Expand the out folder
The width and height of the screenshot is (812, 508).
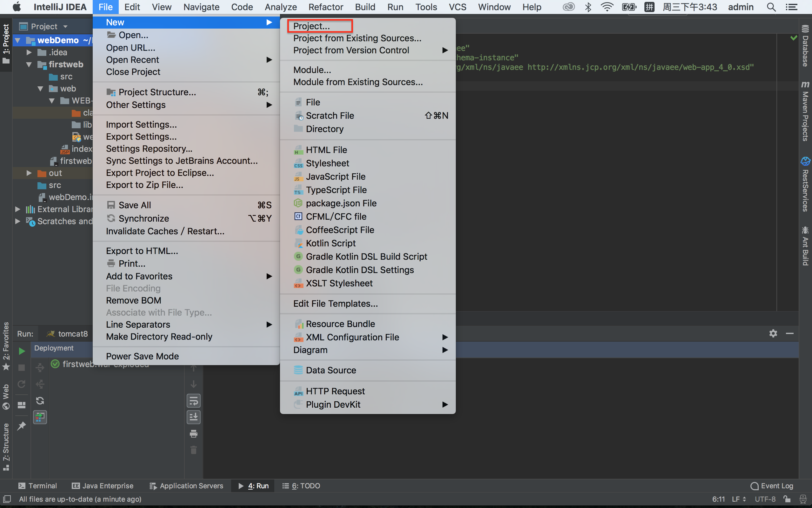pos(29,173)
